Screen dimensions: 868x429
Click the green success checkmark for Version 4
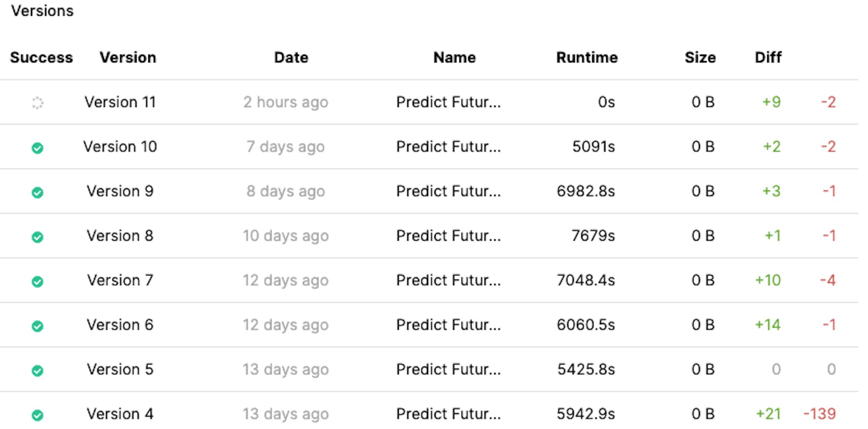pos(38,415)
